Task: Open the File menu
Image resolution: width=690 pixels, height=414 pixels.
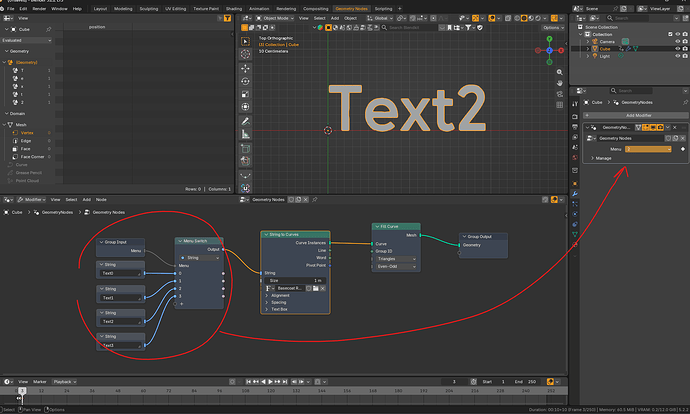Action: click(x=11, y=8)
